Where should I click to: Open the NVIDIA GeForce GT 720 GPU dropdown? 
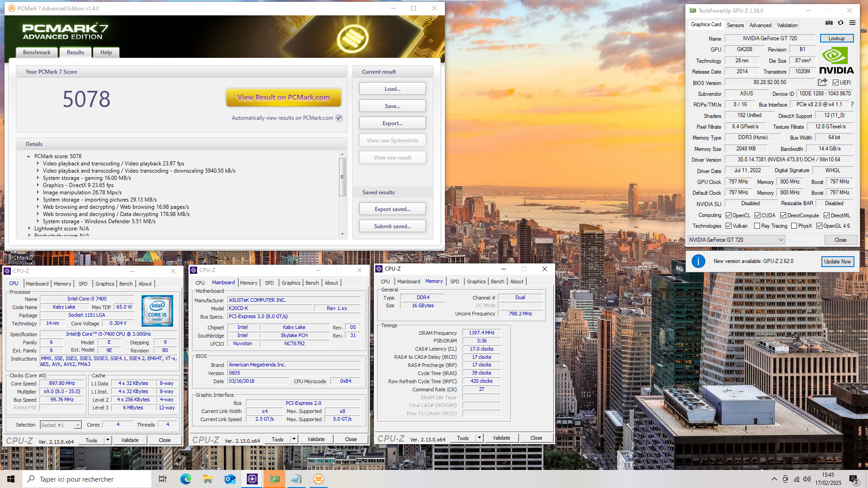[x=736, y=240]
